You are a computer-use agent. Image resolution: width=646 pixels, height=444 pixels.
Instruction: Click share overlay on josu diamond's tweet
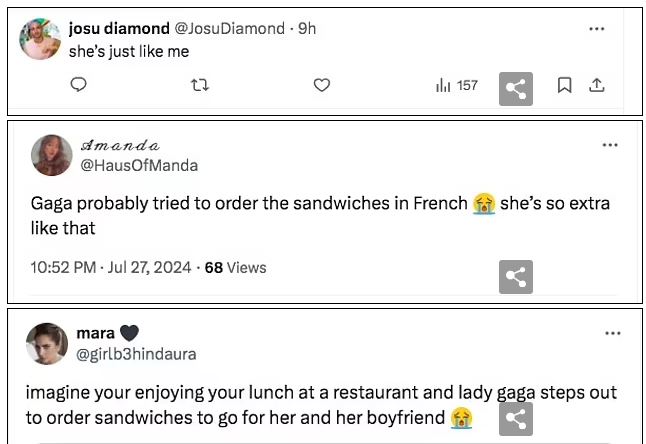[x=516, y=89]
